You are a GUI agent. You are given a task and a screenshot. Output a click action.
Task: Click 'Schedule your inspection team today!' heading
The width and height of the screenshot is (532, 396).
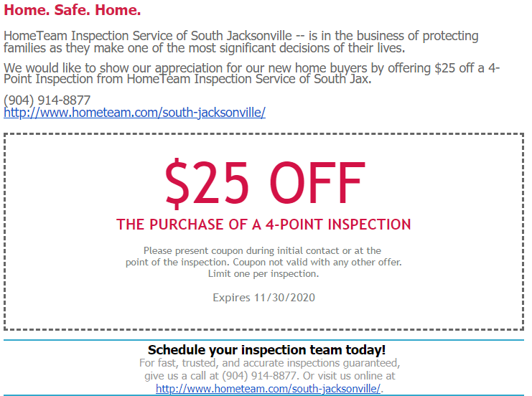click(266, 349)
